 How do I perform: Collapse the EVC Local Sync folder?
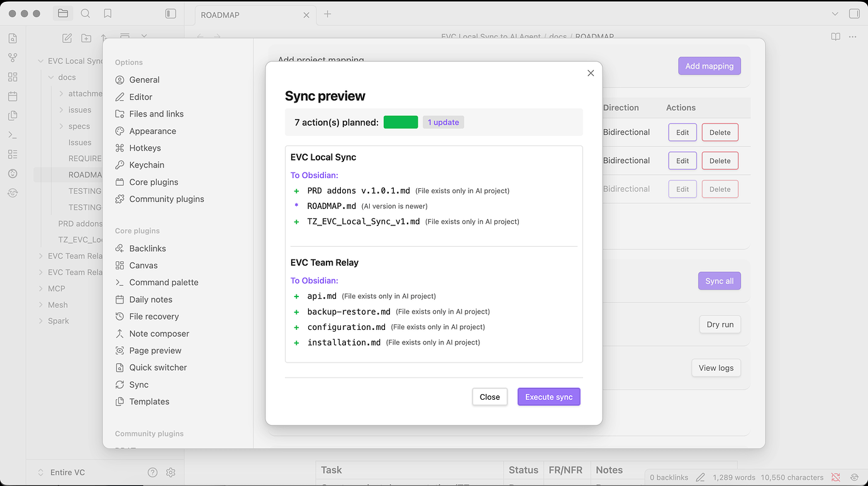click(x=41, y=61)
